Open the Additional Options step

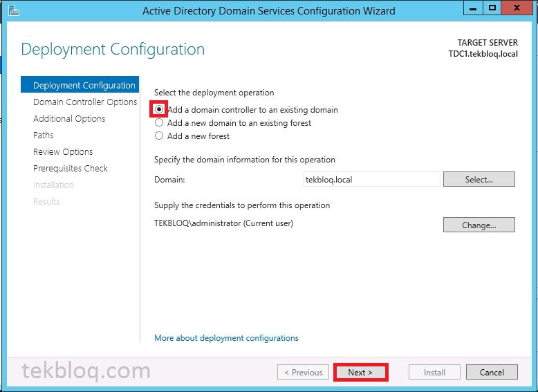pyautogui.click(x=69, y=119)
